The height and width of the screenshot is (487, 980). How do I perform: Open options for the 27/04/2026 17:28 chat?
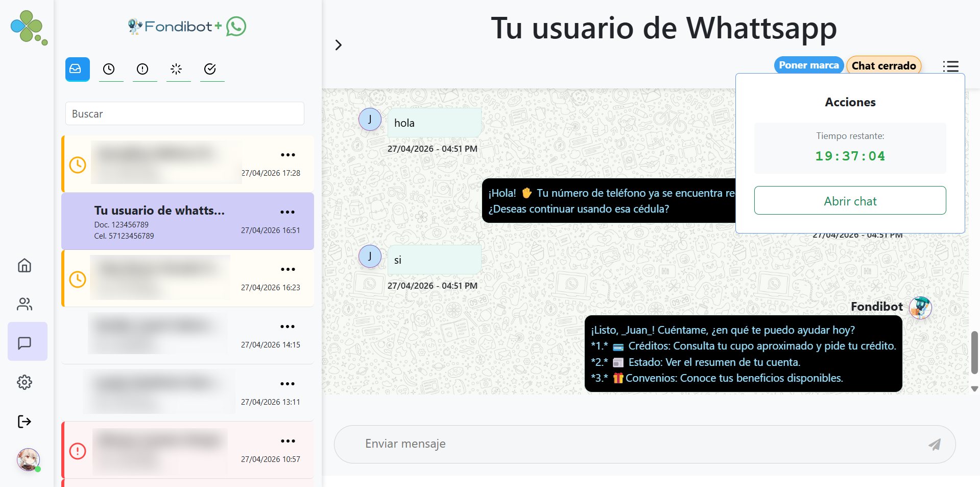tap(288, 155)
